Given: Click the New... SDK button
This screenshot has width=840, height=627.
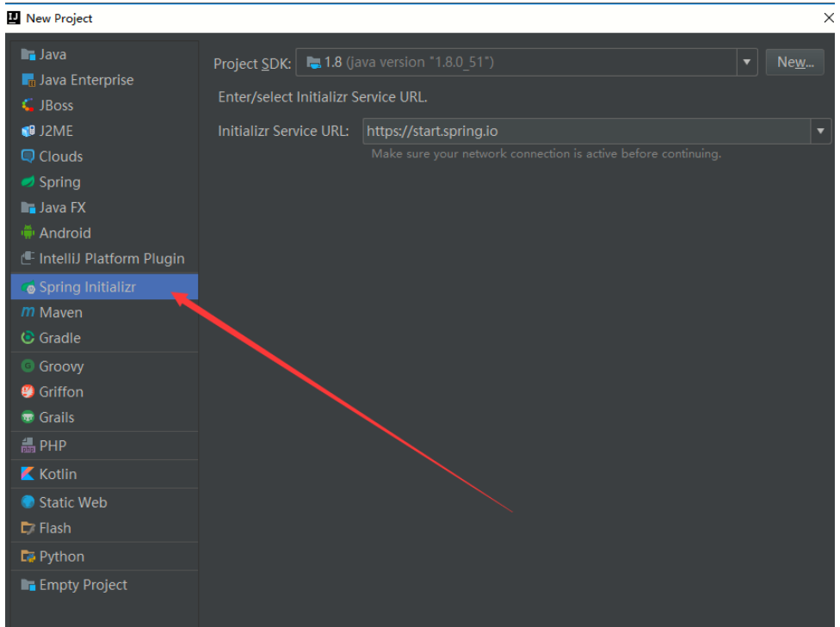Looking at the screenshot, I should (795, 62).
